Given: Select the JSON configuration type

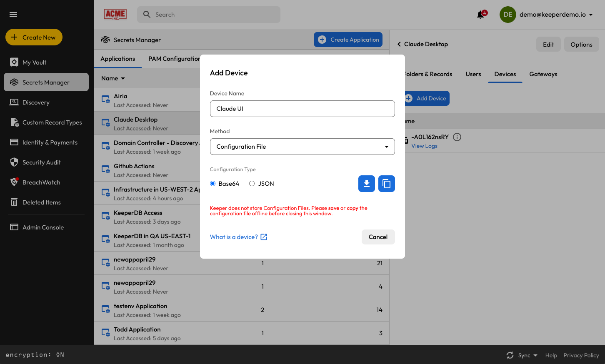Looking at the screenshot, I should coord(252,184).
